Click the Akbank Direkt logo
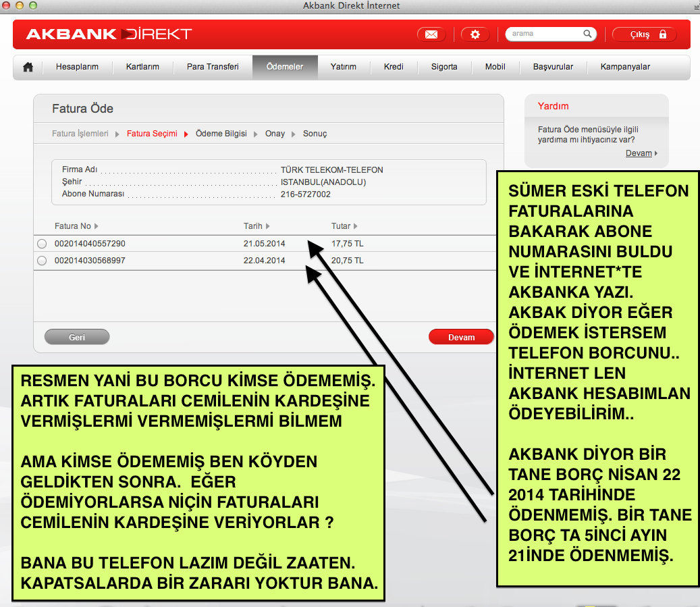The image size is (700, 607). pyautogui.click(x=109, y=34)
